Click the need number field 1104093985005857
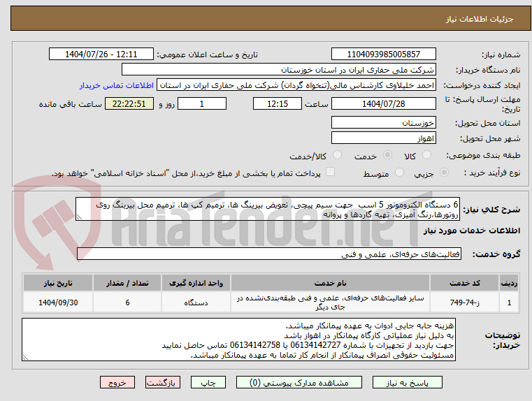The height and width of the screenshot is (401, 532). tap(383, 54)
